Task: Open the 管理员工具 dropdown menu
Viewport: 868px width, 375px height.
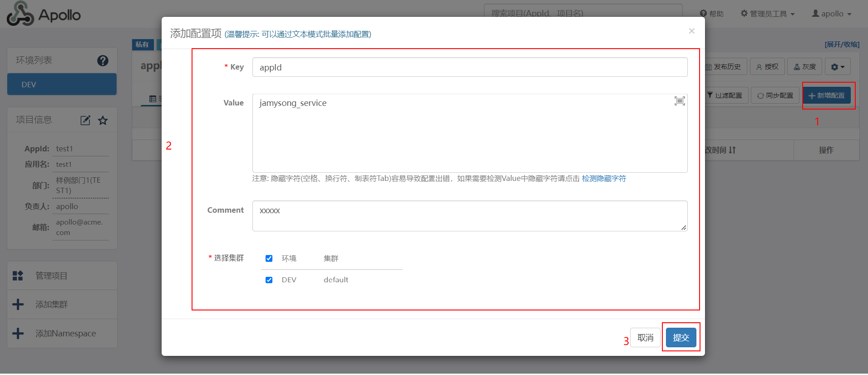Action: pos(768,14)
